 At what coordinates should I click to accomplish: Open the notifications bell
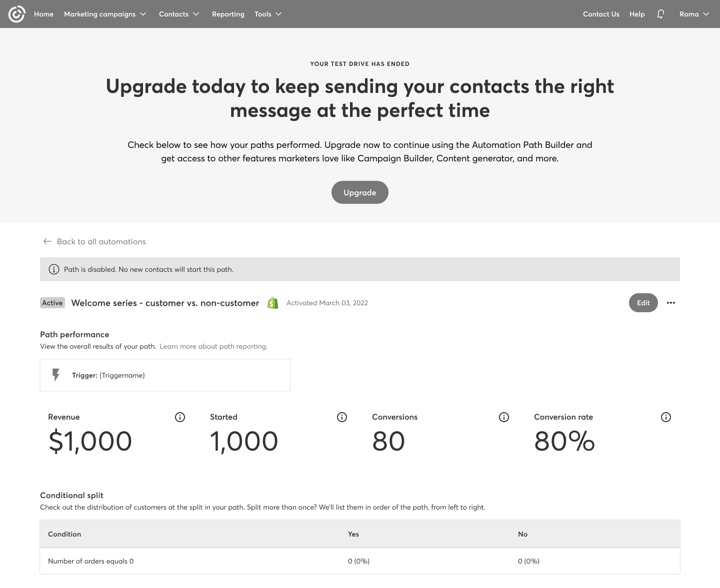pos(660,14)
